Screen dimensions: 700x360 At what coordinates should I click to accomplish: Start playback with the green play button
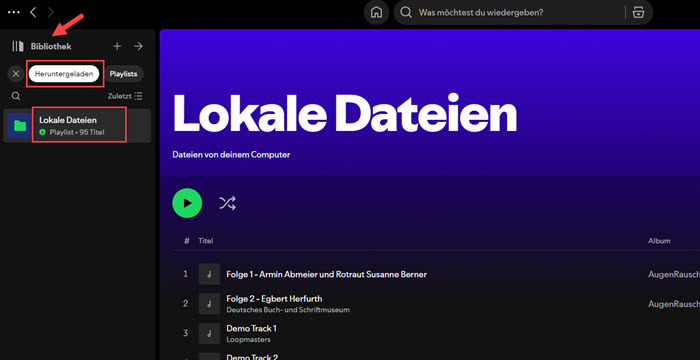tap(187, 203)
